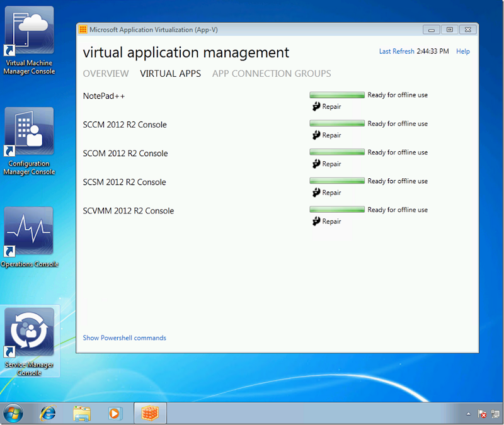Viewport: 504px width, 425px height.
Task: Open the APP CONNECTION GROUPS tab
Action: point(272,74)
